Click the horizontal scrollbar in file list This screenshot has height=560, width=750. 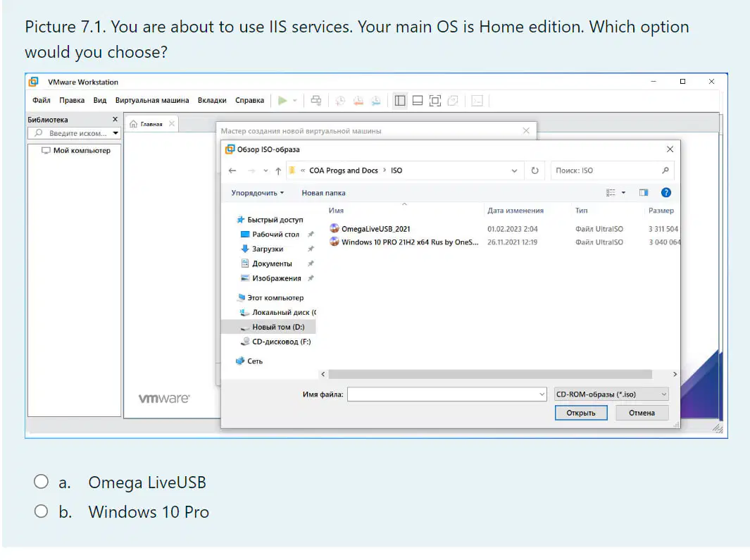[490, 374]
